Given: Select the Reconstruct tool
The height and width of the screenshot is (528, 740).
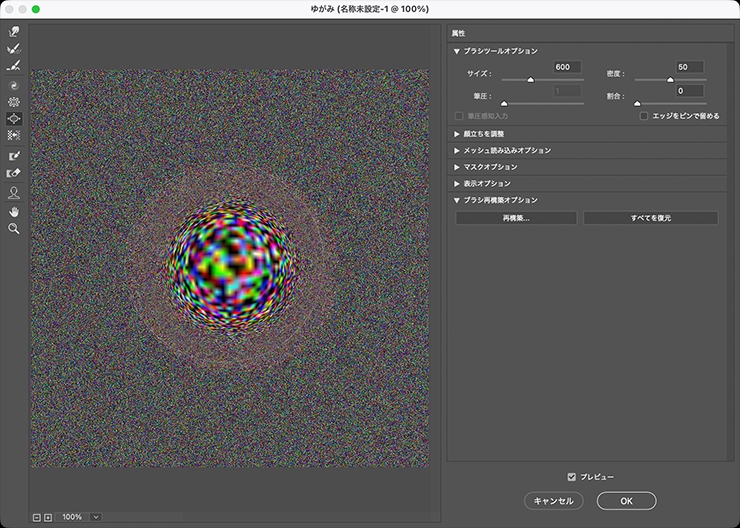Looking at the screenshot, I should [14, 48].
